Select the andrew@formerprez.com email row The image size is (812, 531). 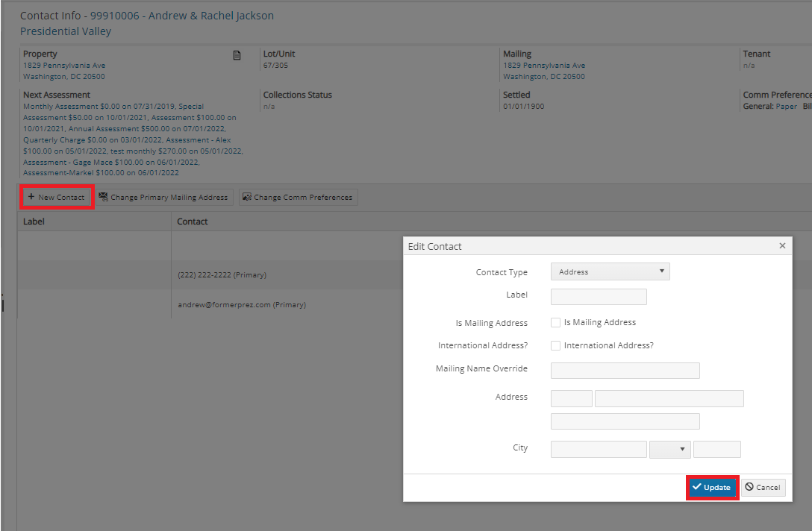(242, 305)
